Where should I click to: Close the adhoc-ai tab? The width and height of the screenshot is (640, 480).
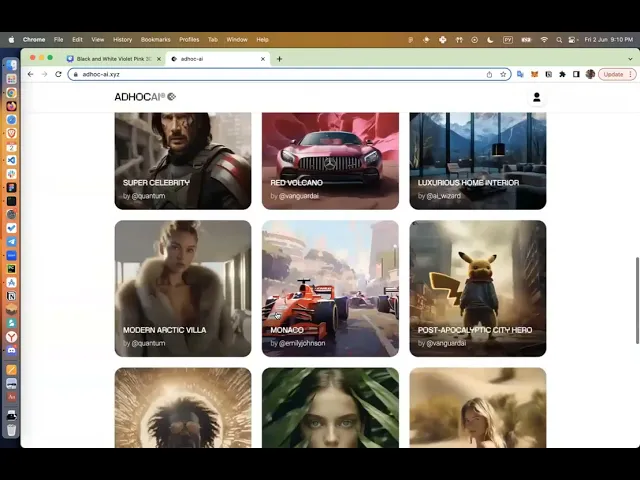point(263,59)
